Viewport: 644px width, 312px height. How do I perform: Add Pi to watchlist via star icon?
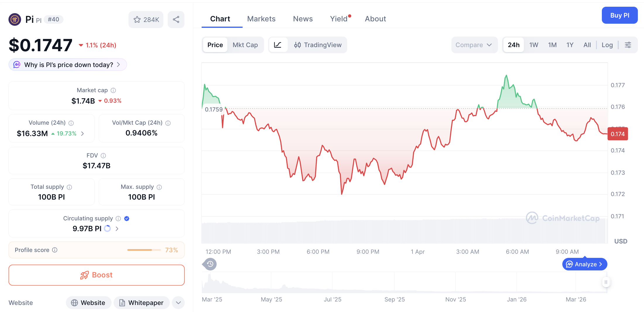[137, 19]
